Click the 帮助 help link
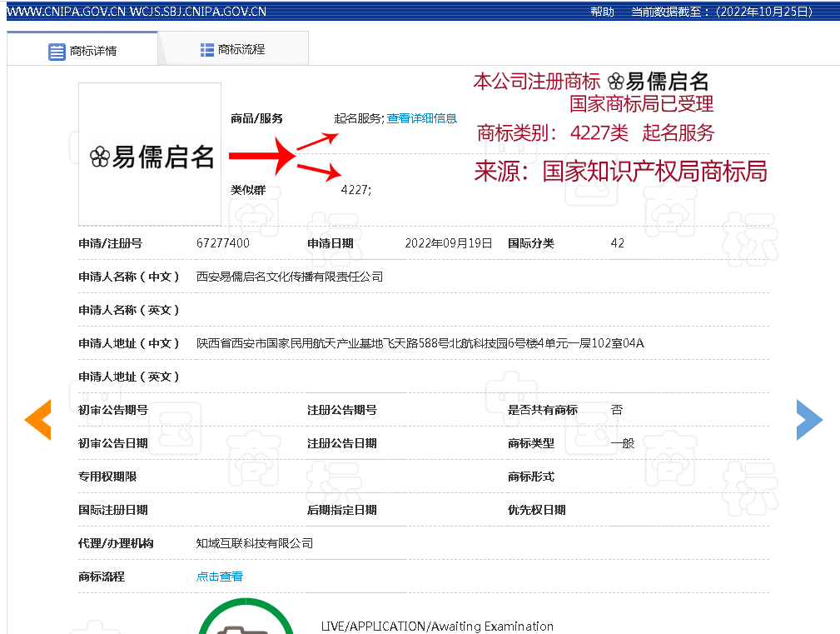 (x=602, y=12)
